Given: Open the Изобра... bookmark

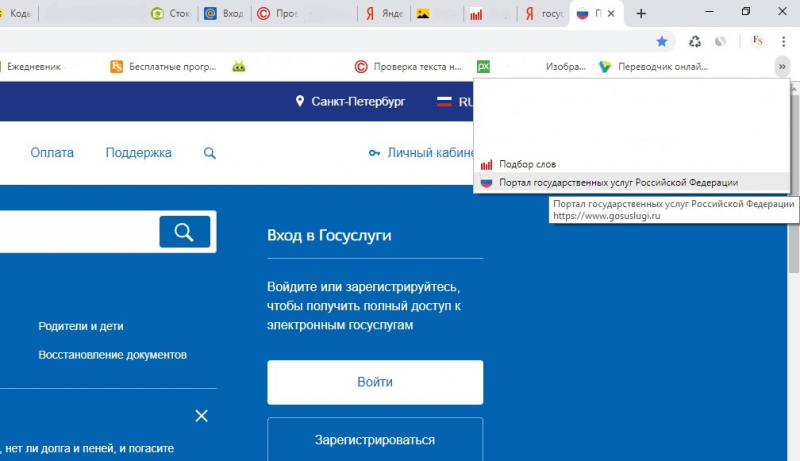Looking at the screenshot, I should click(565, 66).
